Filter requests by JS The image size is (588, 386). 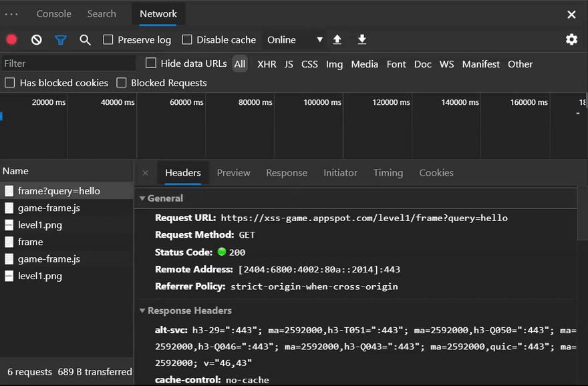289,65
